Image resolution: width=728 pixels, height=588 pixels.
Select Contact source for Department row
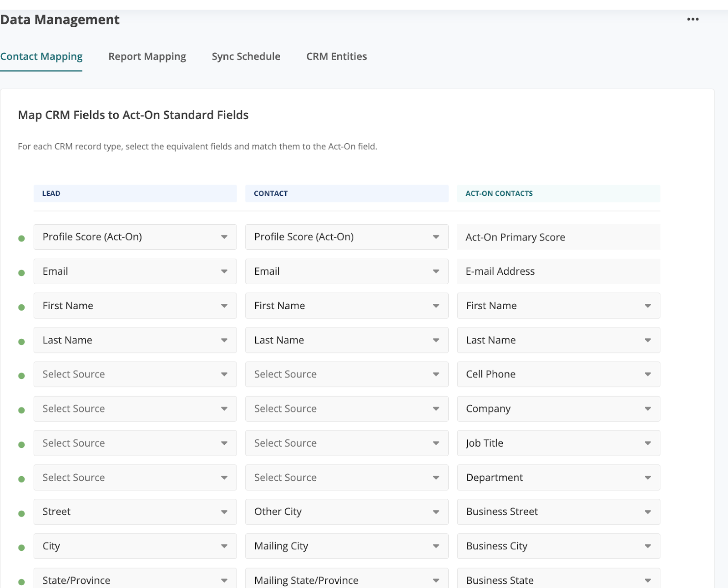347,477
